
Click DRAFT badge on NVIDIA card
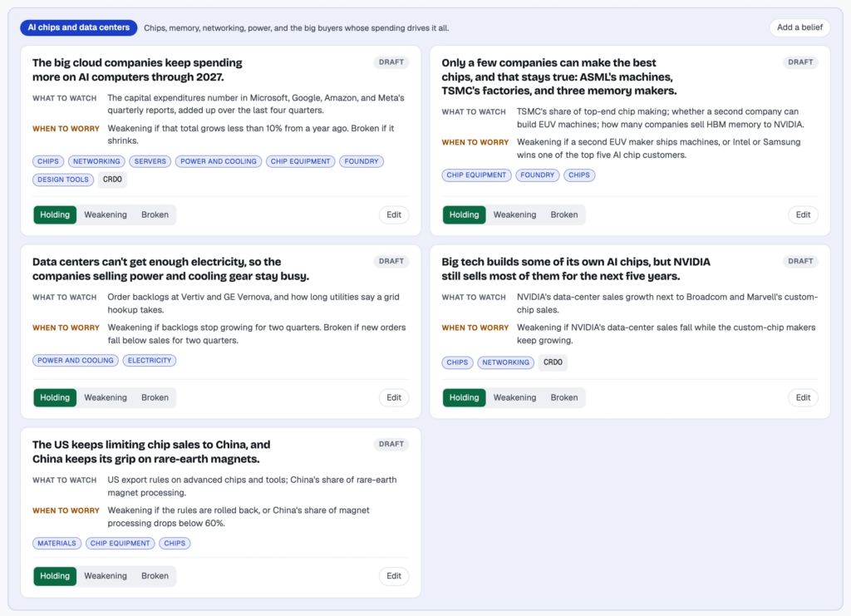[x=800, y=262]
